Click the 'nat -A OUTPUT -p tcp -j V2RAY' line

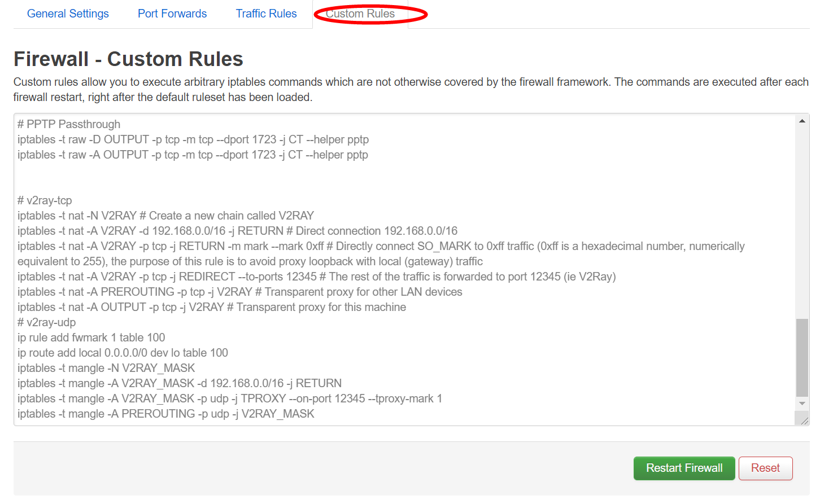tap(212, 307)
